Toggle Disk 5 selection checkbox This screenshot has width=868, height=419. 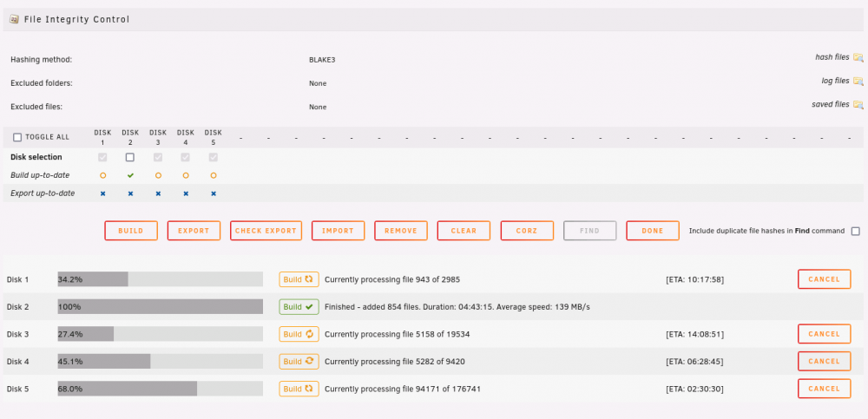[214, 157]
